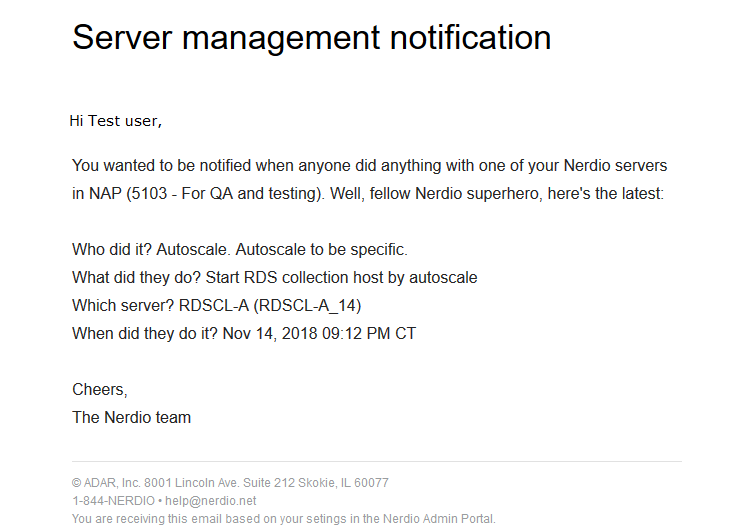
Task: Click the 'Server management notification' heading
Action: click(x=312, y=38)
